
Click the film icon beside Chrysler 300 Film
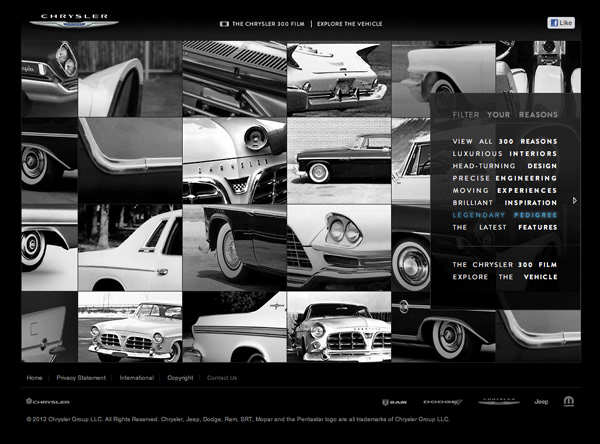(x=224, y=24)
